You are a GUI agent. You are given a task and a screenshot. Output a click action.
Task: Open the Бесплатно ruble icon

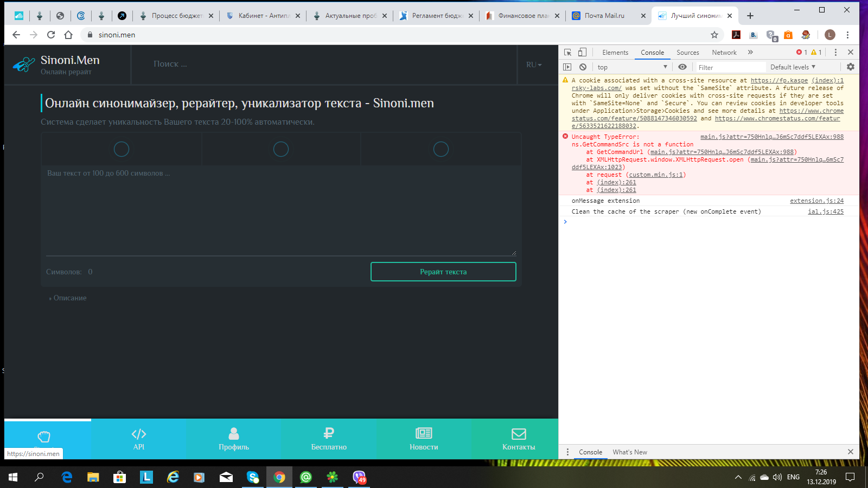click(x=329, y=433)
